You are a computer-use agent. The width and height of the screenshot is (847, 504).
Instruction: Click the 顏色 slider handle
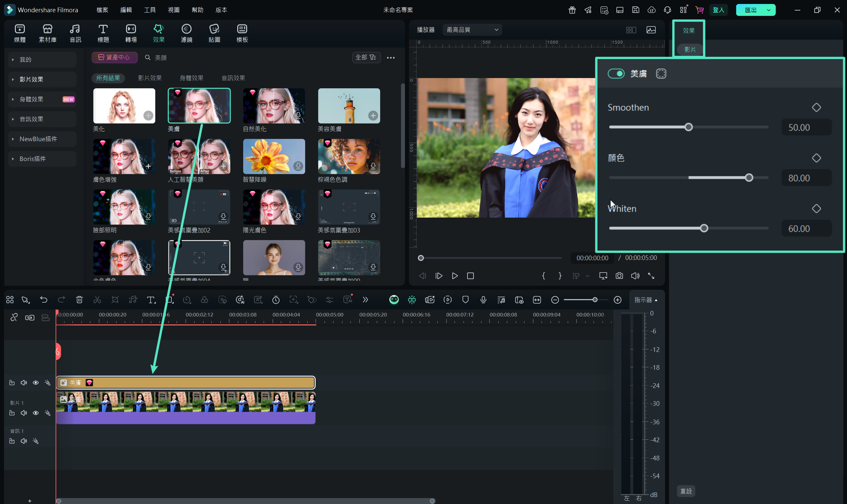click(749, 178)
